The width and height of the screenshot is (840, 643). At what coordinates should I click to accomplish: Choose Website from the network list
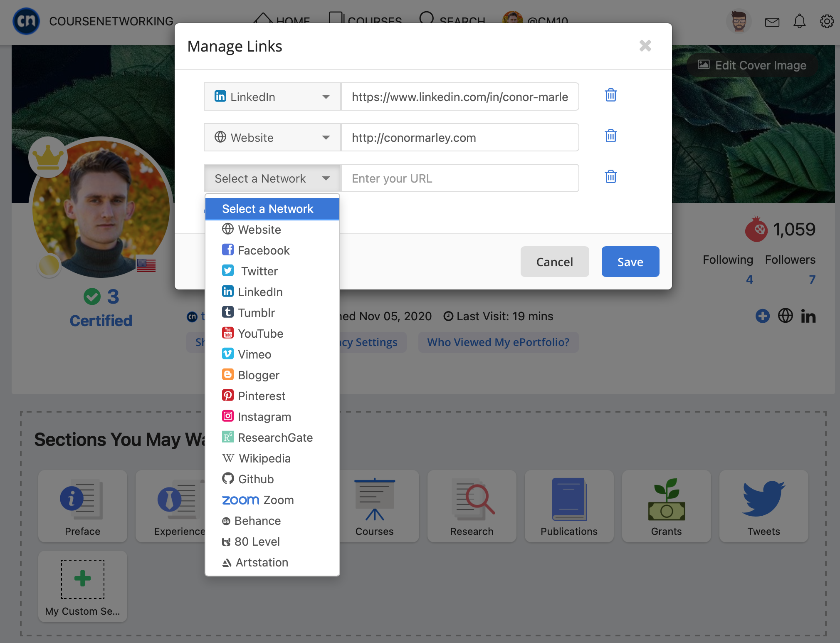coord(272,230)
